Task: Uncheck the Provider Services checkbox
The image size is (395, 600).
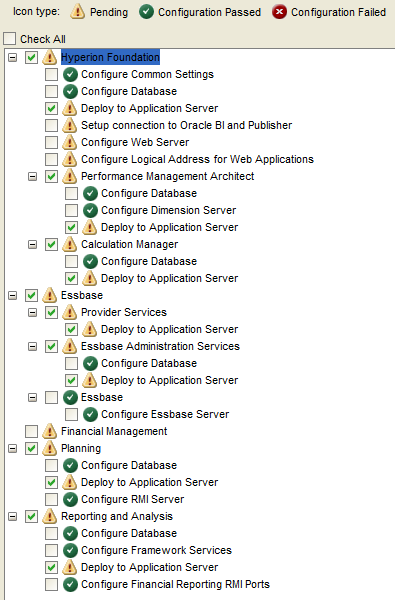Action: [51, 312]
